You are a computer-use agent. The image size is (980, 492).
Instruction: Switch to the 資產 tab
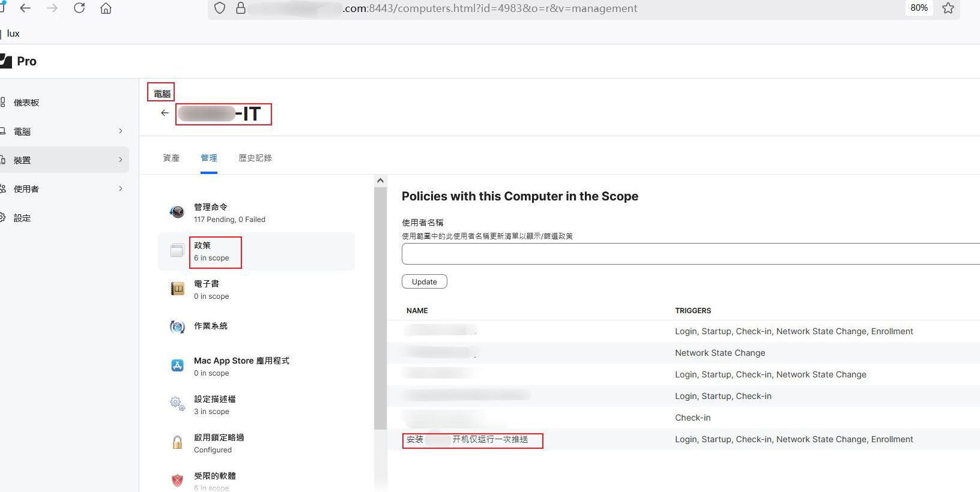[171, 158]
